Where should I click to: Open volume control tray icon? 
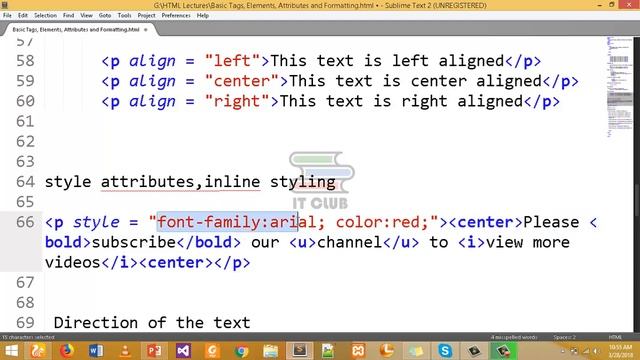[x=597, y=351]
